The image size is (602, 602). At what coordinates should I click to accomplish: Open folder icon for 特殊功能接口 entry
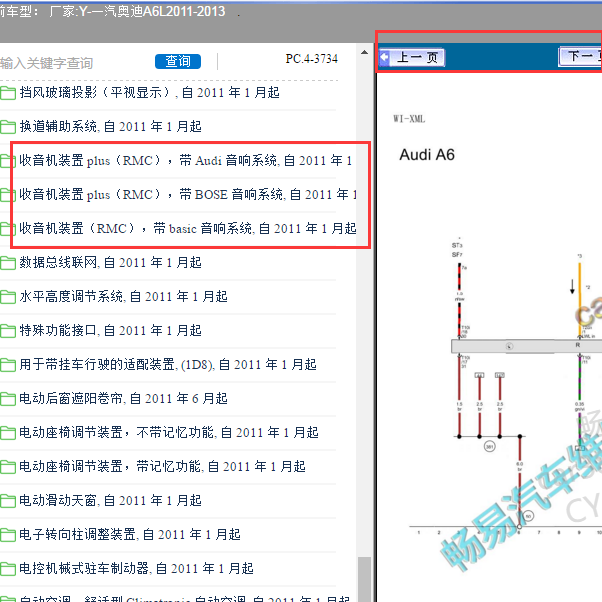click(x=8, y=331)
